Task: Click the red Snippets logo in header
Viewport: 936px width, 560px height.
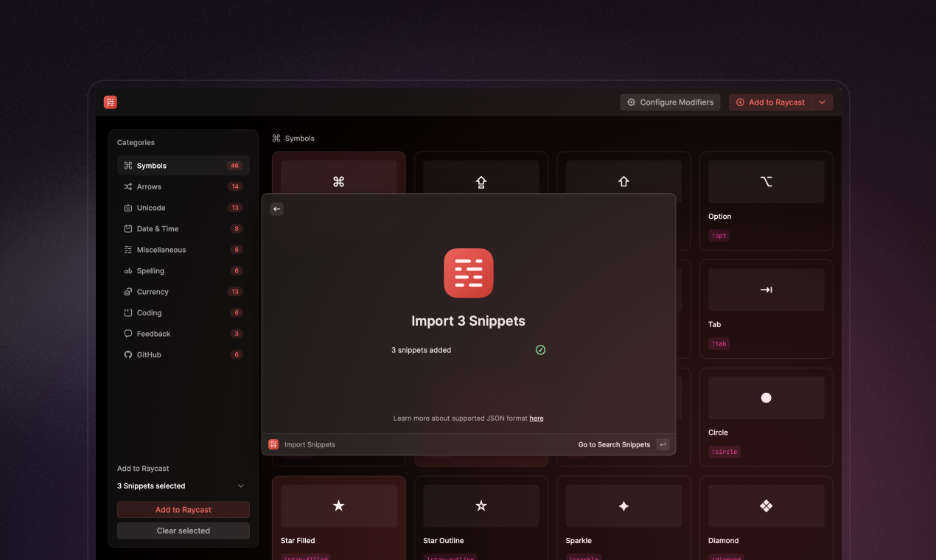Action: click(x=111, y=102)
